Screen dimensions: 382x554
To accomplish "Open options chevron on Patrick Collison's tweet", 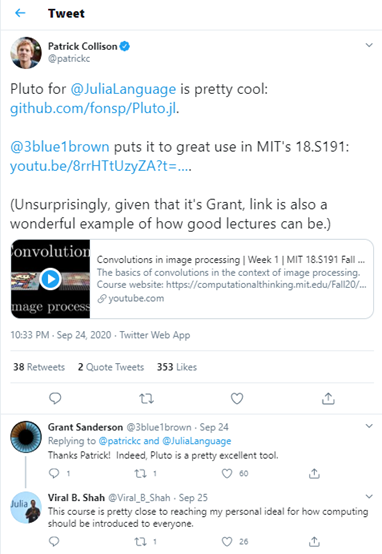I will point(369,45).
